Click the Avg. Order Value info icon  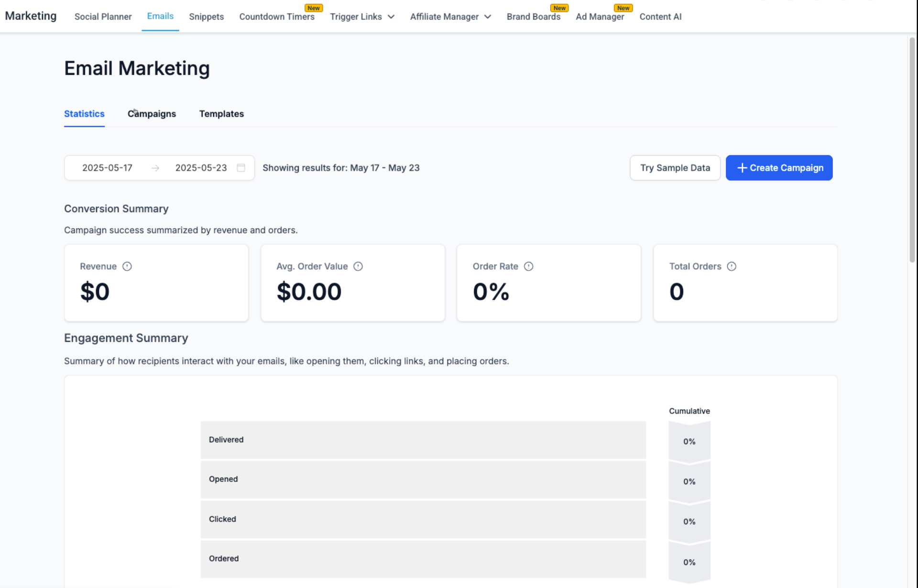(358, 266)
